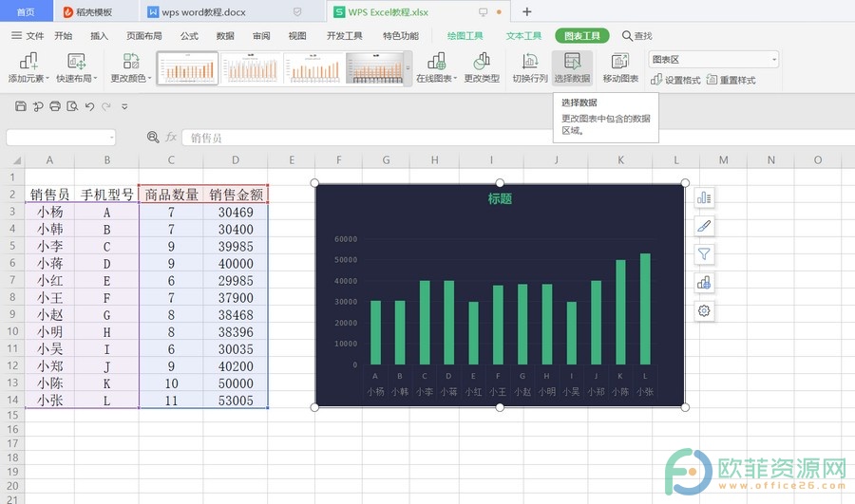Open the chart elements side button

coord(704,197)
